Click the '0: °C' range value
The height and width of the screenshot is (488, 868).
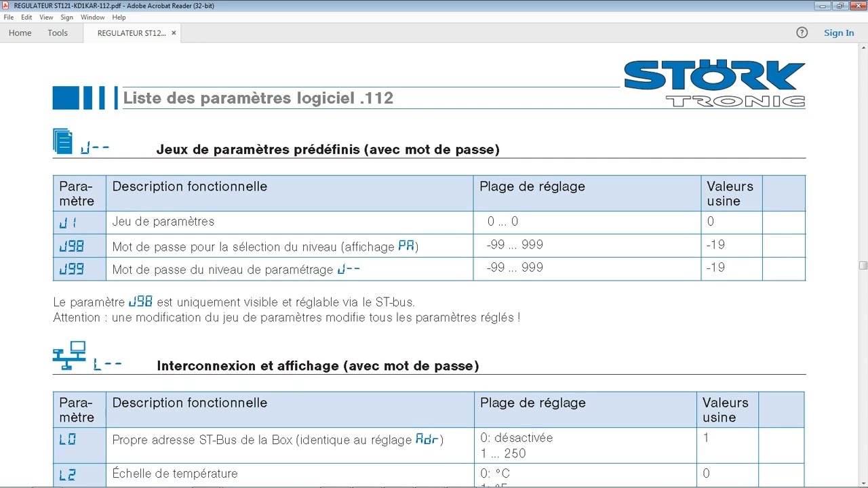495,474
